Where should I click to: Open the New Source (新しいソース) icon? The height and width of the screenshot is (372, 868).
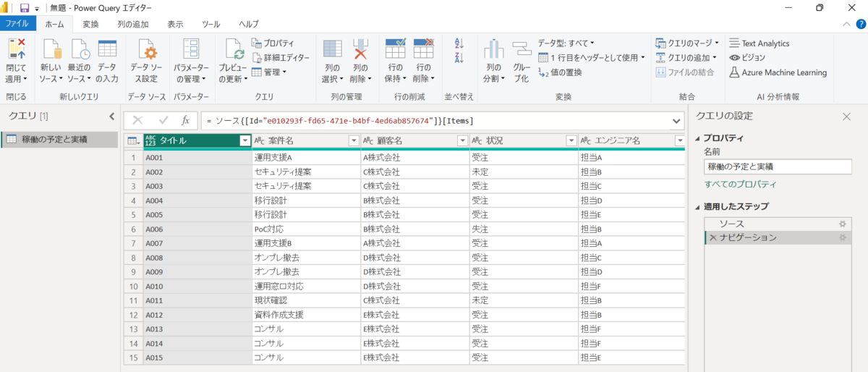52,49
